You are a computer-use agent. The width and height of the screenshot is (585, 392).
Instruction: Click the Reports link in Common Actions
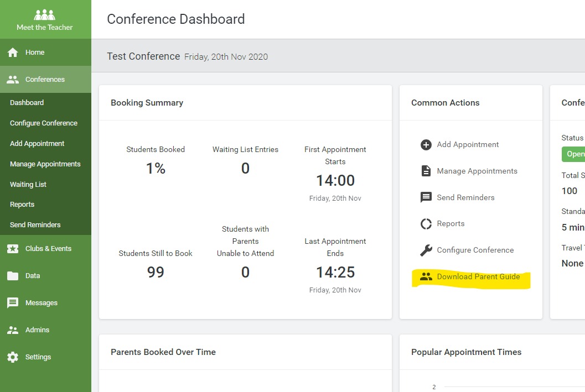pos(451,223)
